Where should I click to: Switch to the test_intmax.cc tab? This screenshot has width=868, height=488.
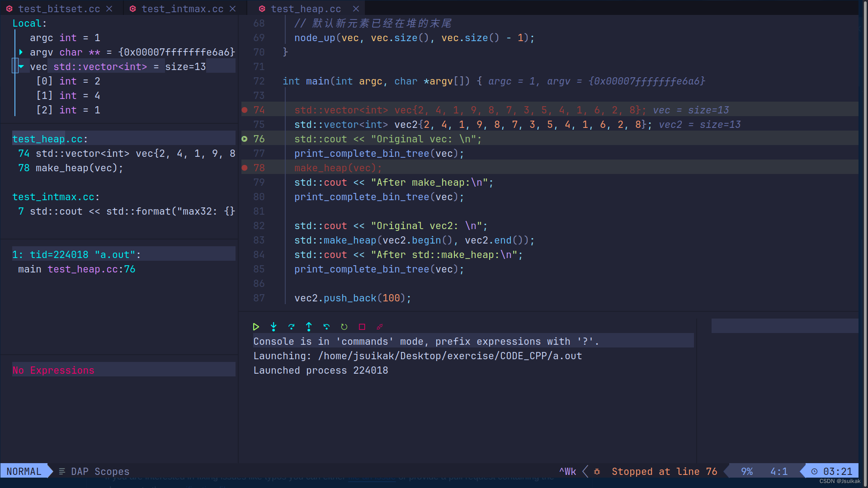point(182,9)
